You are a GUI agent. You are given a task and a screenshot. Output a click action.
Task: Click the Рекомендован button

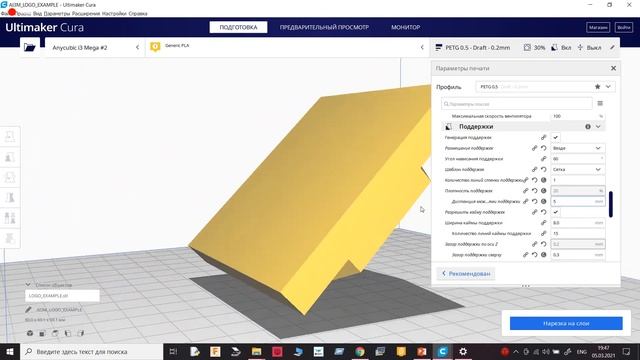(x=466, y=273)
